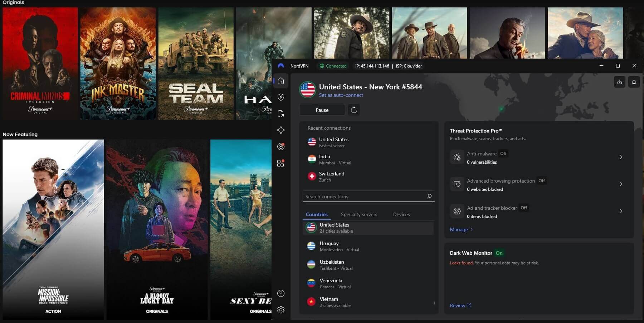Screen dimensions: 644x323
Task: Open the notifications bell icon
Action: tap(634, 82)
